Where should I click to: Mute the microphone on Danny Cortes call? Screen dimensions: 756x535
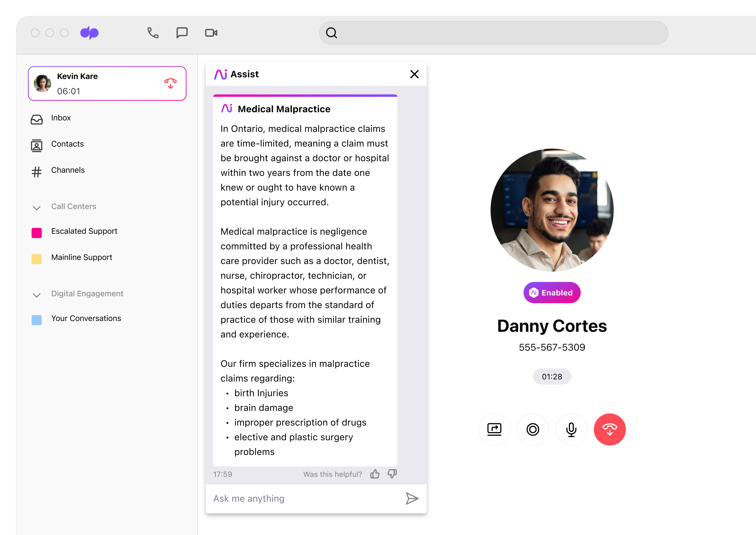pyautogui.click(x=571, y=429)
